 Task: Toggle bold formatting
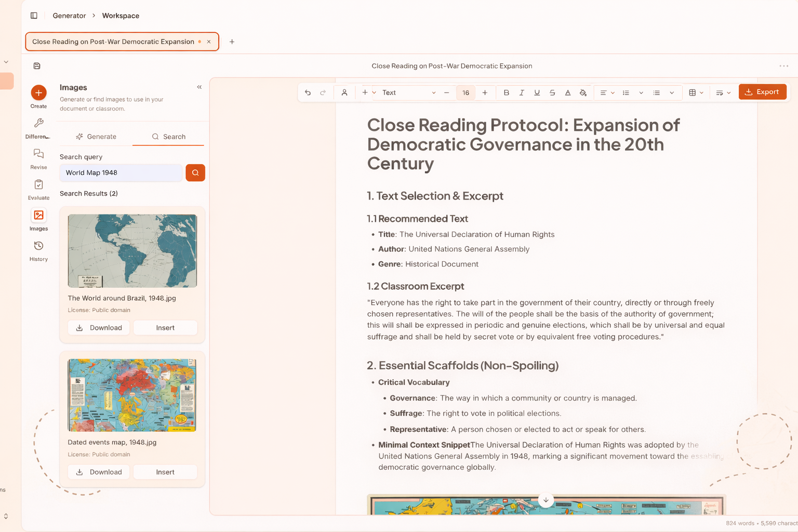(506, 92)
